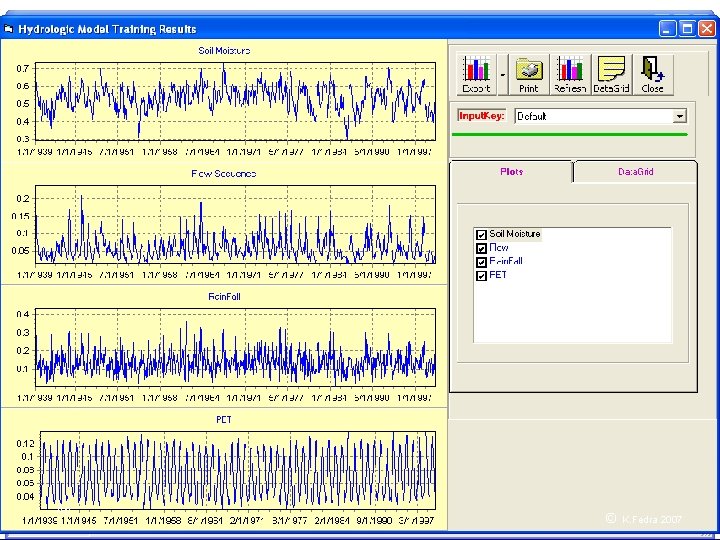Maximize the Hydrologic Model Training Results window

click(x=687, y=29)
